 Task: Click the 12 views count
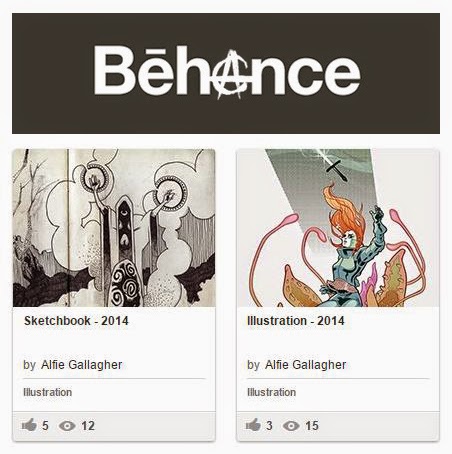(88, 426)
